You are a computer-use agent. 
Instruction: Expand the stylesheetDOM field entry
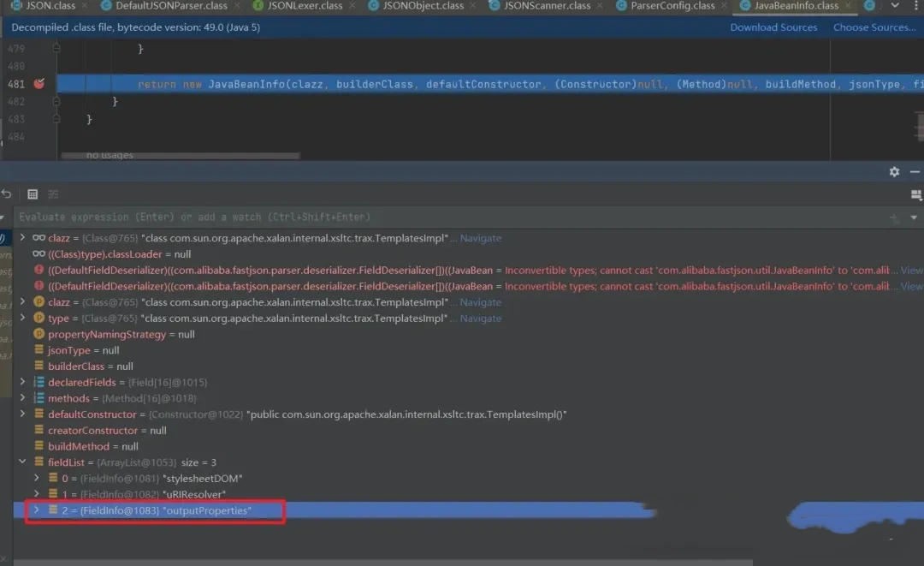[x=37, y=478]
